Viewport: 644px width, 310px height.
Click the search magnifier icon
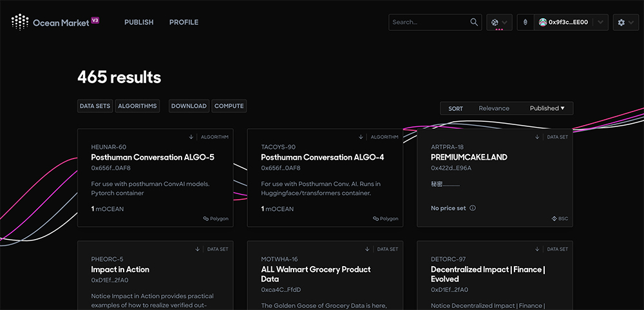click(x=474, y=22)
